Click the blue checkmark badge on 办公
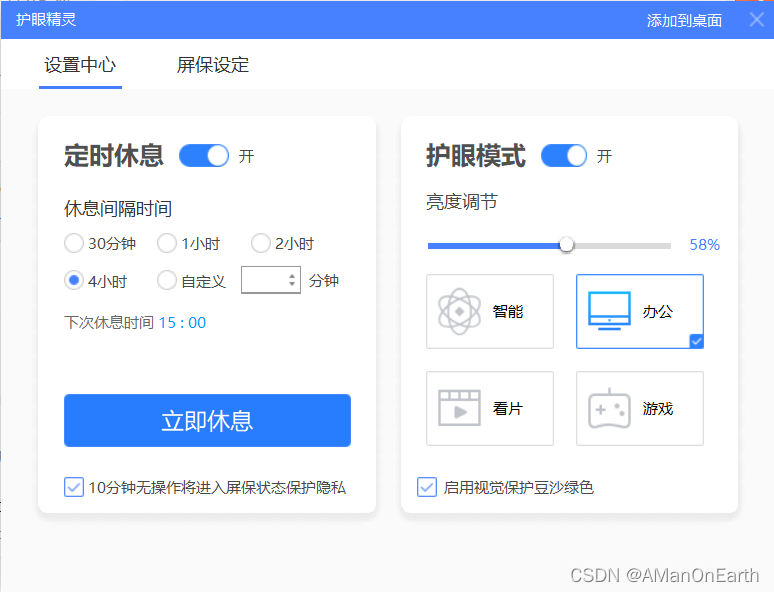 coord(697,341)
